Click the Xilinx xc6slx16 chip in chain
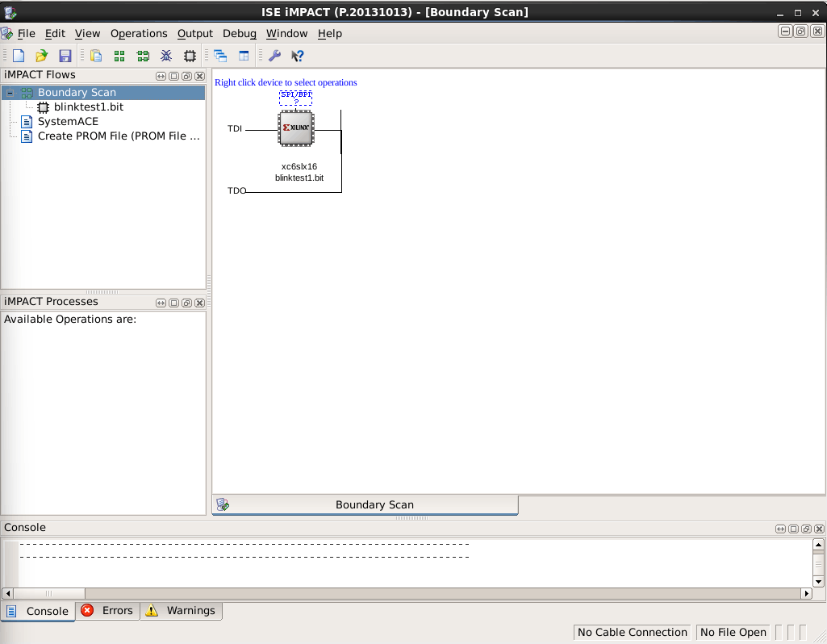Image resolution: width=827 pixels, height=644 pixels. [296, 128]
